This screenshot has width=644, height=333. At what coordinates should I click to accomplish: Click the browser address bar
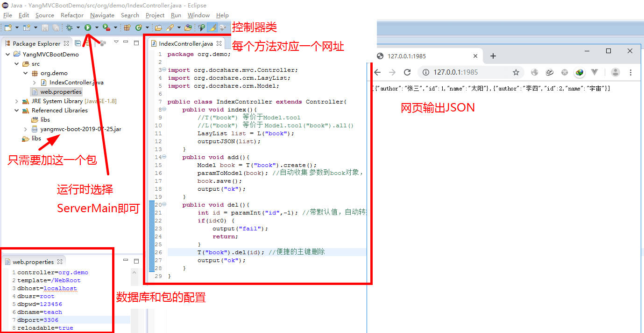point(471,72)
